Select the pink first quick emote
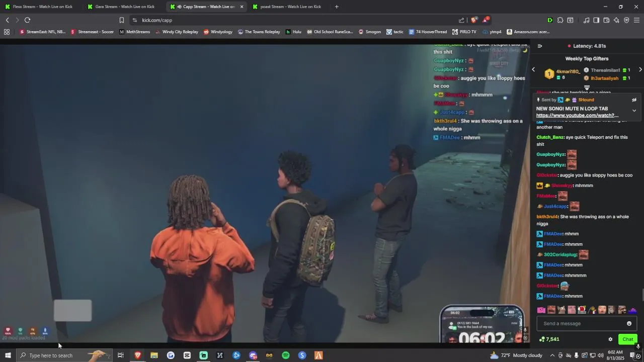 541,310
